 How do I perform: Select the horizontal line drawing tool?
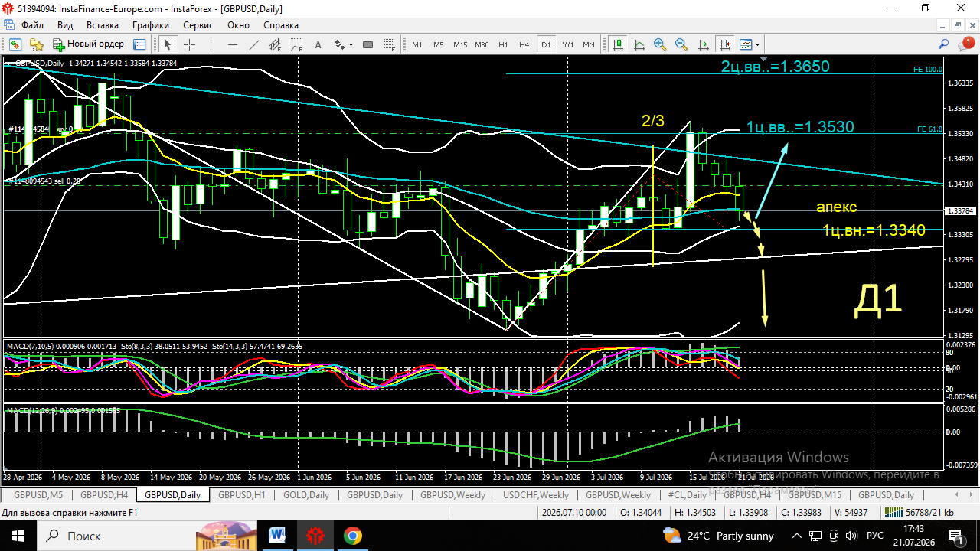(x=233, y=44)
